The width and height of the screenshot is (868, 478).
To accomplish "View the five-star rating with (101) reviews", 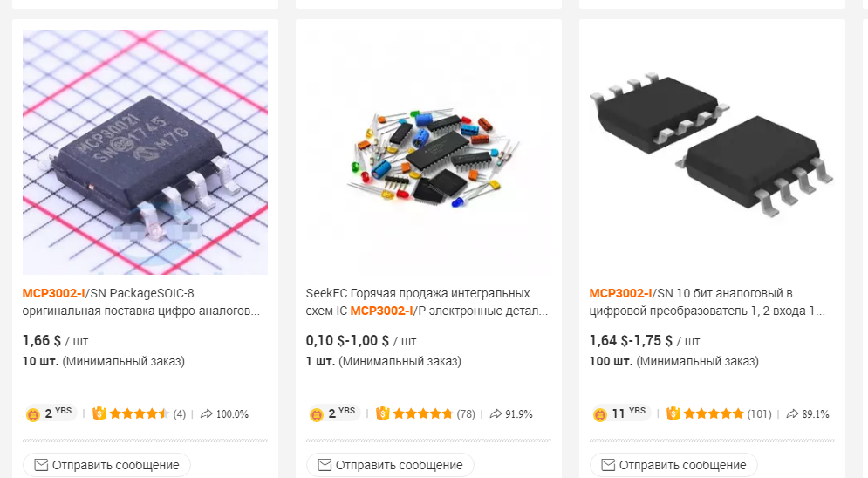I will [x=714, y=413].
